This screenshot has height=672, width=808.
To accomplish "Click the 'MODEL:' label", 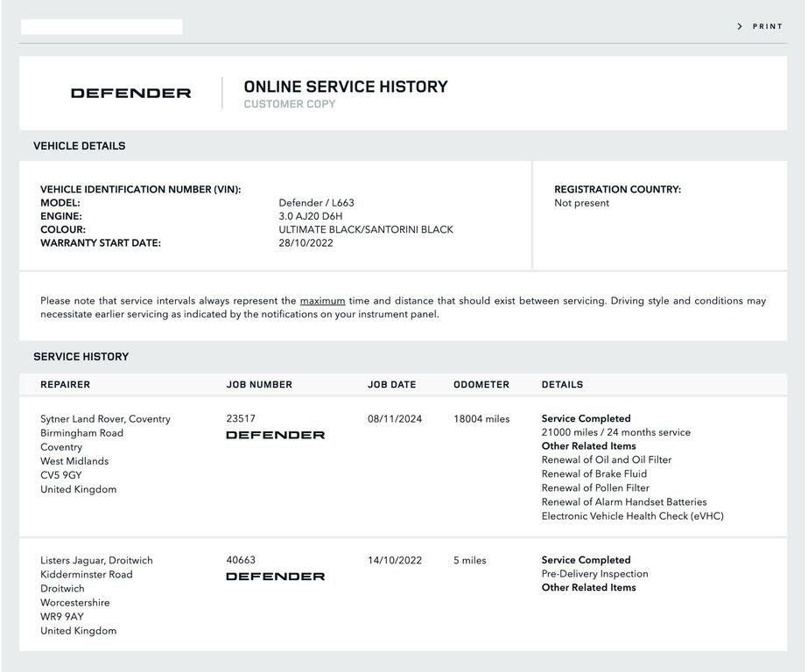I will [60, 203].
